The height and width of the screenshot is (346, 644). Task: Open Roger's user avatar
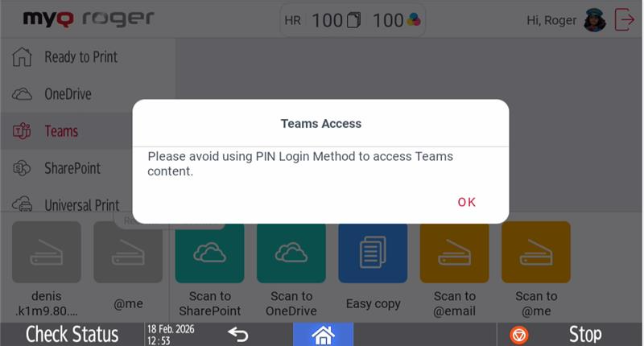(594, 19)
